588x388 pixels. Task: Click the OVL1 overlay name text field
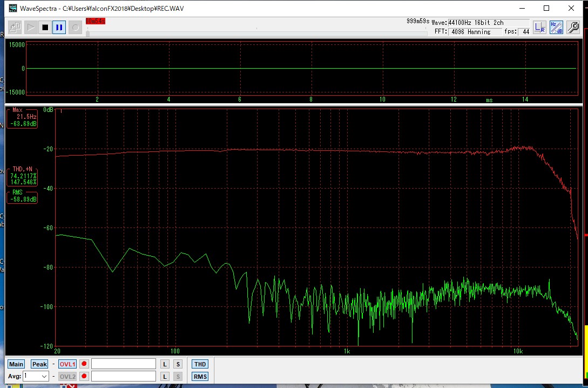(x=124, y=364)
